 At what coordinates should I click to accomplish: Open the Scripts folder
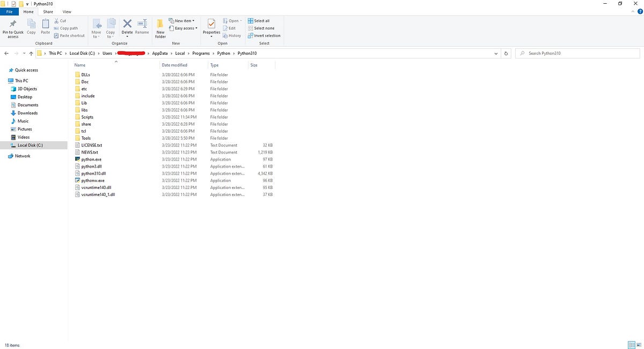[87, 117]
